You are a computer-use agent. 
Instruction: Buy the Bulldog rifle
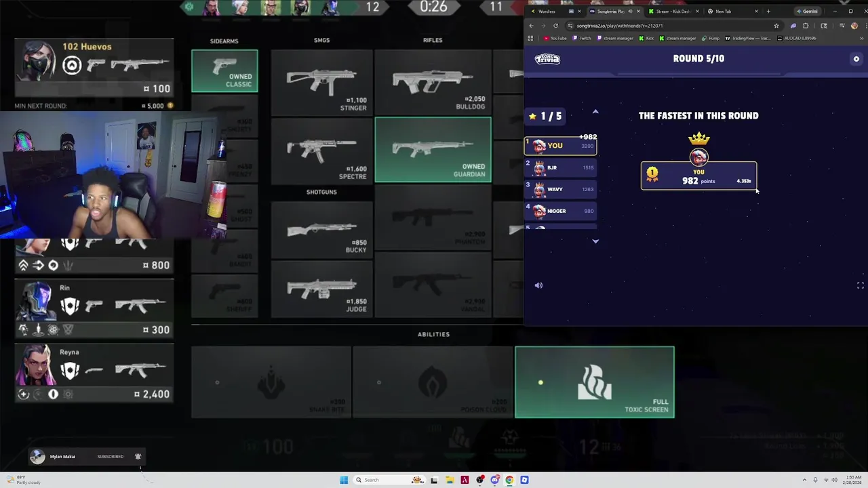click(x=433, y=81)
